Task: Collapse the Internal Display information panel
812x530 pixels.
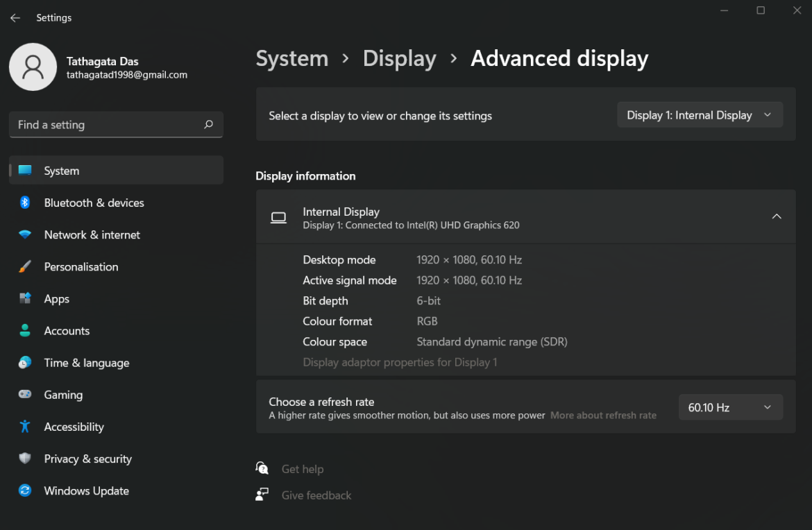Action: [777, 216]
